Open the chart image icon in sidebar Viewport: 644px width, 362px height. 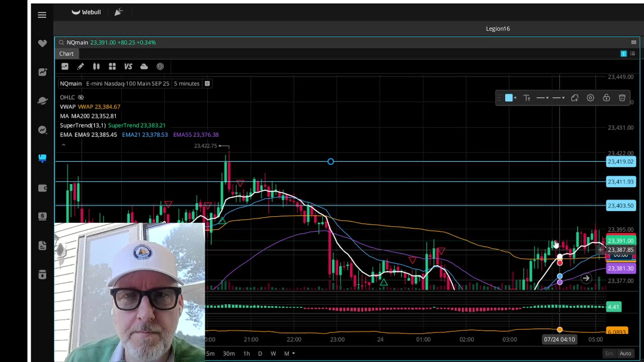42,72
